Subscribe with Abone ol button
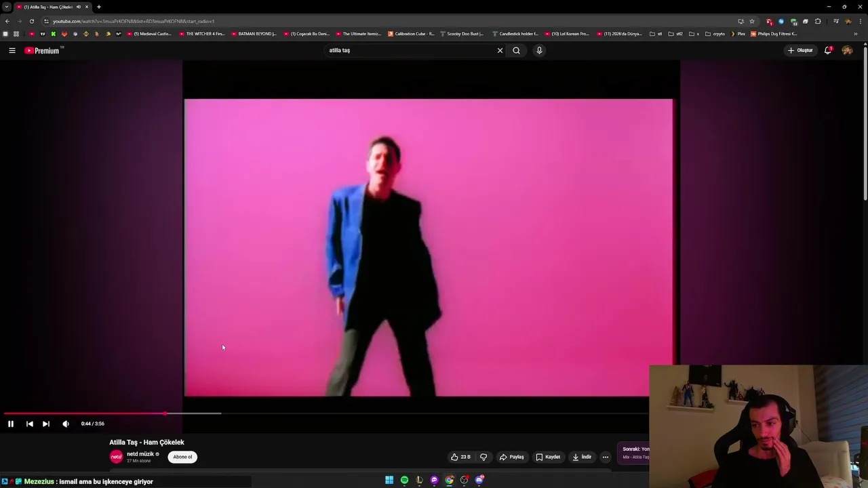Screen dimensions: 868x488 click(x=182, y=457)
